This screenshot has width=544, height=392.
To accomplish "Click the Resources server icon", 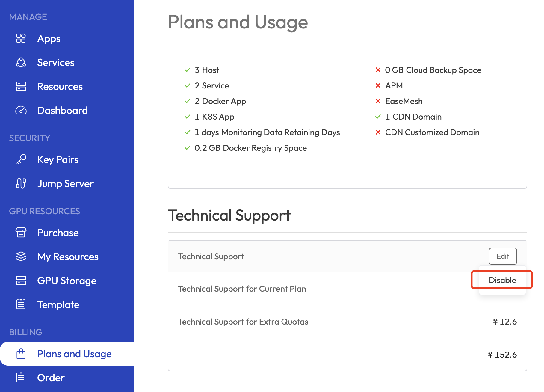I will click(x=21, y=86).
